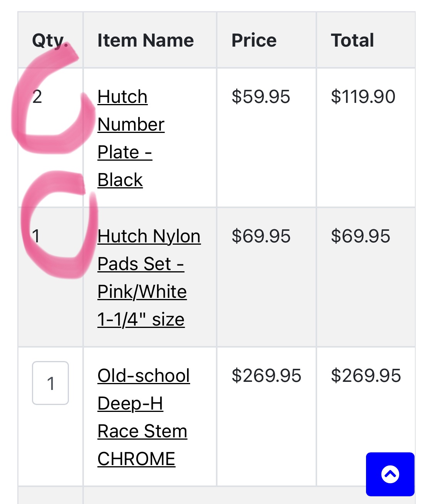Image resolution: width=433 pixels, height=504 pixels.
Task: Select the Price column header
Action: [x=254, y=40]
